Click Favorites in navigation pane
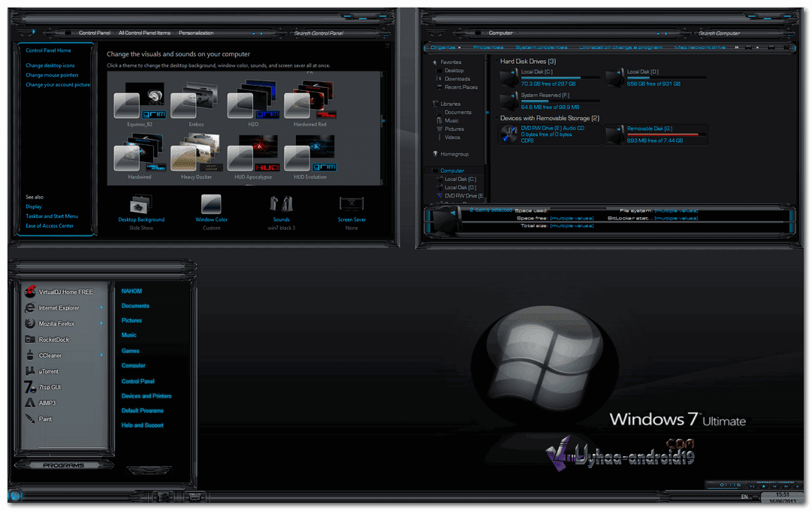The image size is (812, 511). click(x=451, y=62)
